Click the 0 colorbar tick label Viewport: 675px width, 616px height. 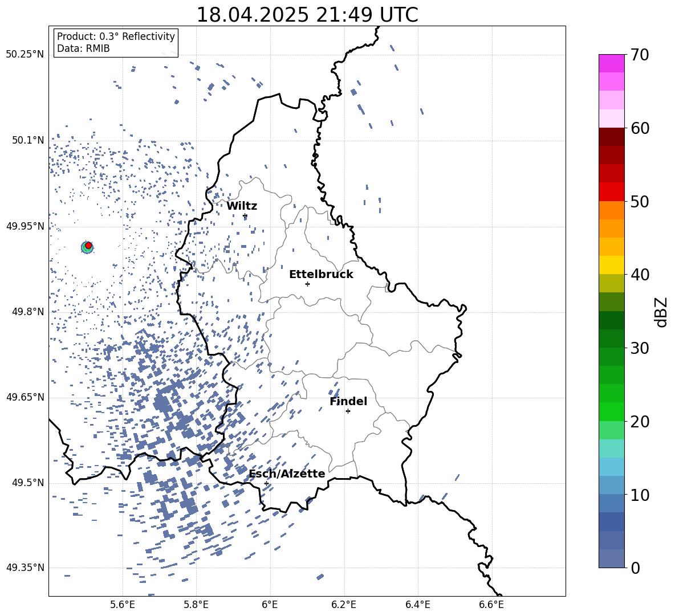pyautogui.click(x=635, y=568)
